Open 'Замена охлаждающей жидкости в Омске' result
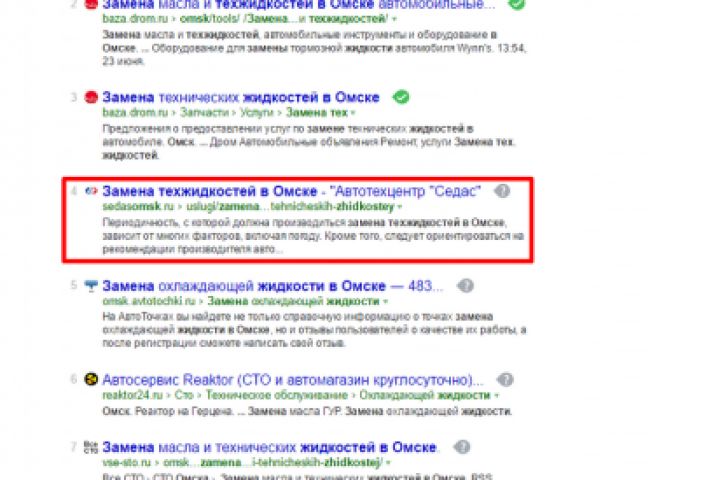The height and width of the screenshot is (480, 720). (x=273, y=286)
